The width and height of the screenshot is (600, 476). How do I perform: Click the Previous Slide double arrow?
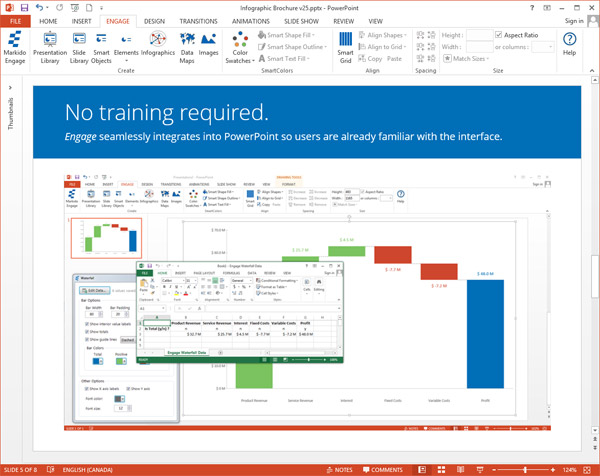[595, 440]
